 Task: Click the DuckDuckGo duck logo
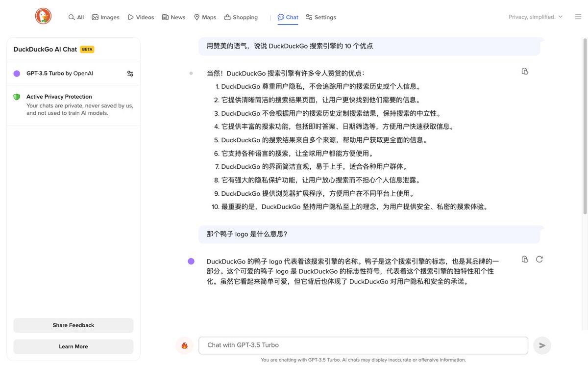tap(43, 16)
